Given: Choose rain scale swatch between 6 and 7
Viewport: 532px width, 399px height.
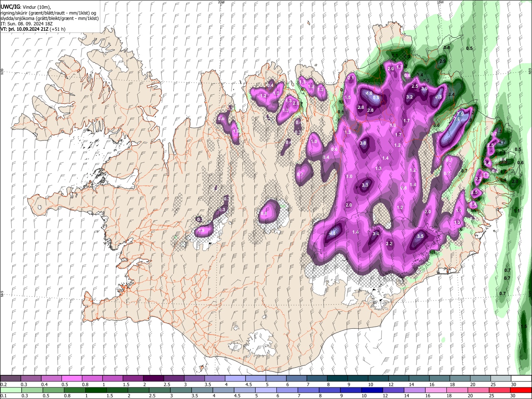Looking at the screenshot, I should point(287,390).
